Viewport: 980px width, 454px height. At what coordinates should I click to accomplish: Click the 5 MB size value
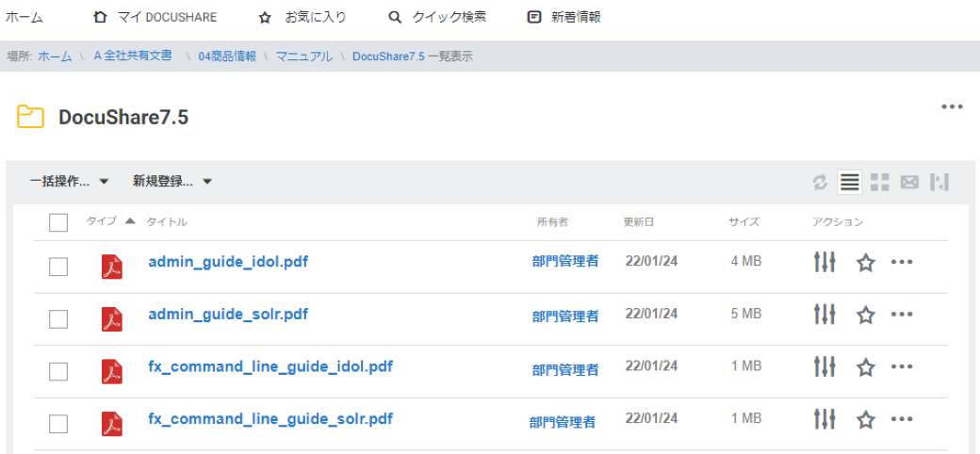(x=746, y=314)
